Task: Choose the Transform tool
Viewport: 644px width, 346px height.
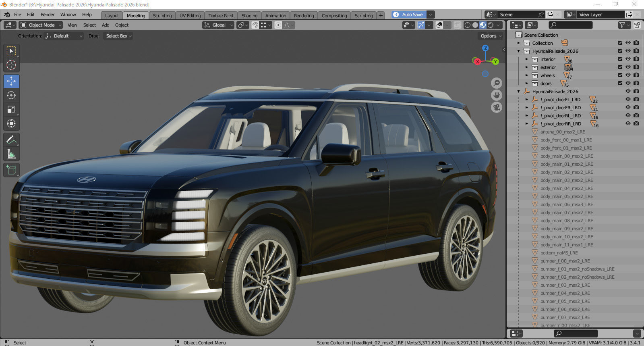Action: tap(11, 123)
